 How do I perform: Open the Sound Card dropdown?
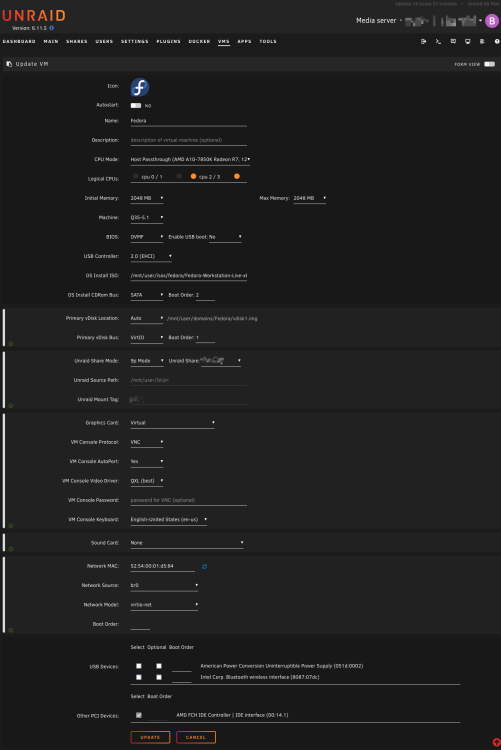tap(187, 543)
